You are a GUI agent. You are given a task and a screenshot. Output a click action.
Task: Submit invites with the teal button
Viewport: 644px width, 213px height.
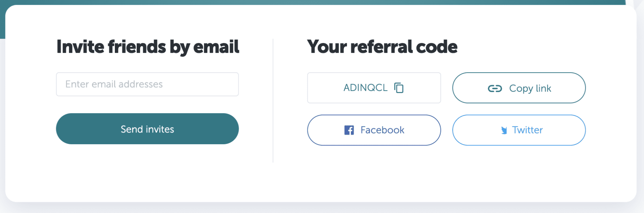pyautogui.click(x=147, y=129)
